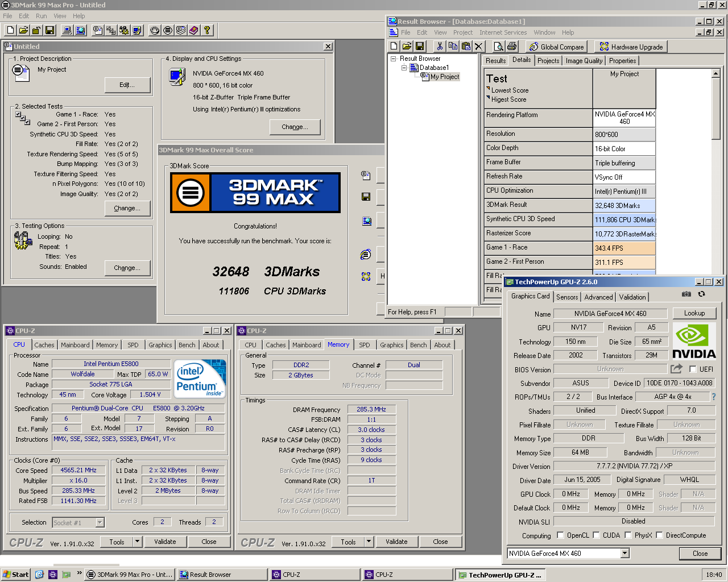
Task: Click Edit... button in Project Description
Action: pyautogui.click(x=127, y=85)
